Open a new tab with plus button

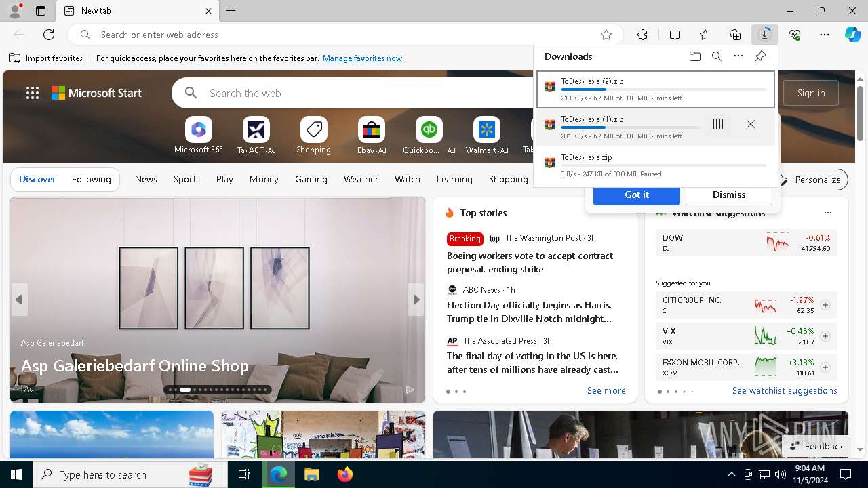(231, 11)
